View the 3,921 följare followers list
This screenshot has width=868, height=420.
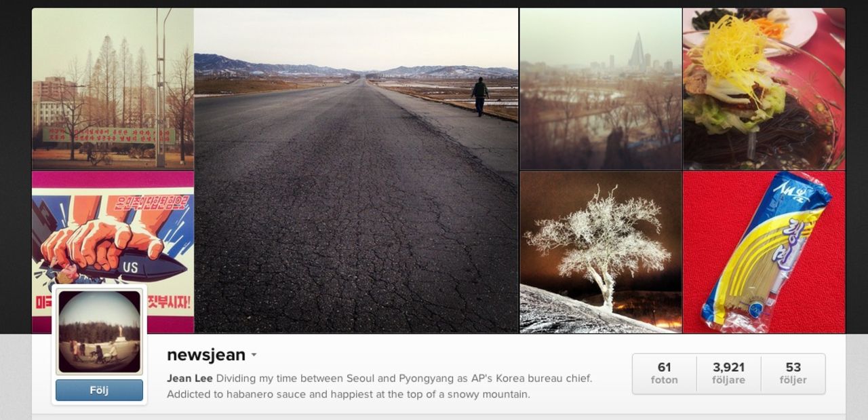point(728,373)
